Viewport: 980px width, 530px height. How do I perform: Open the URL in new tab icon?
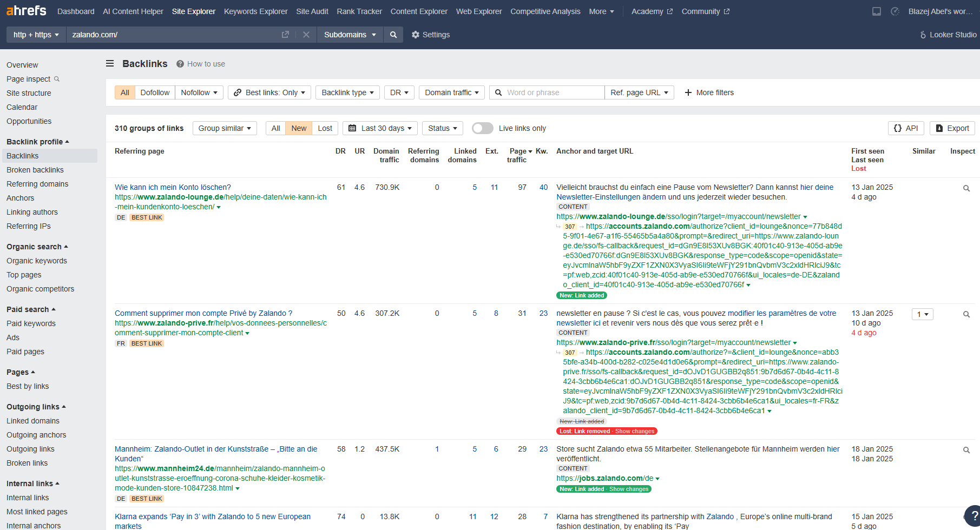[x=285, y=35]
